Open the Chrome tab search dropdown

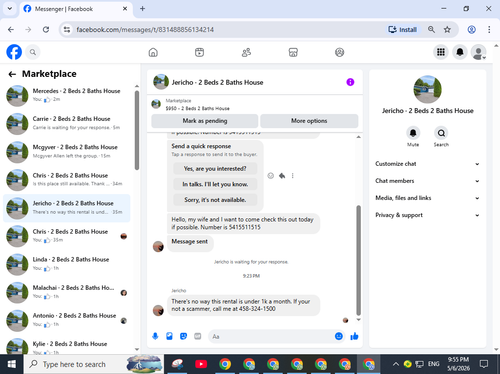tap(10, 9)
